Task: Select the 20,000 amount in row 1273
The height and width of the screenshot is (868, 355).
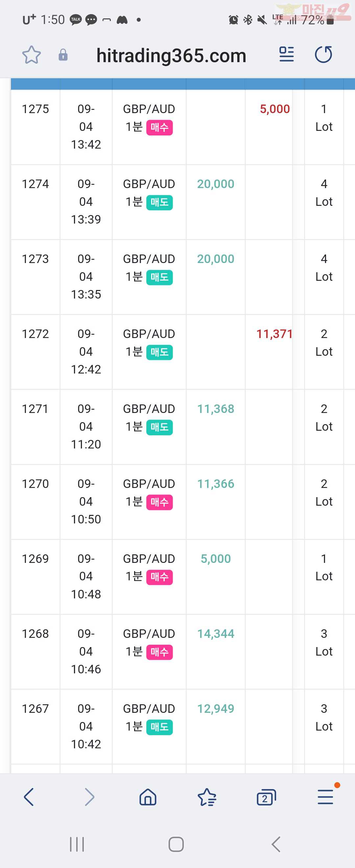Action: pyautogui.click(x=216, y=259)
